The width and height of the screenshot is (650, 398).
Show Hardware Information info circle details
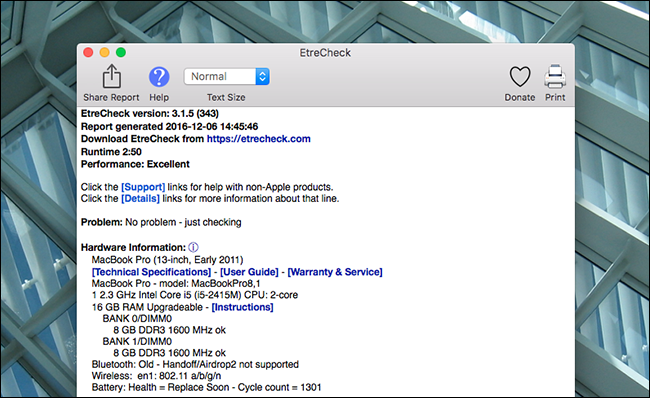193,248
